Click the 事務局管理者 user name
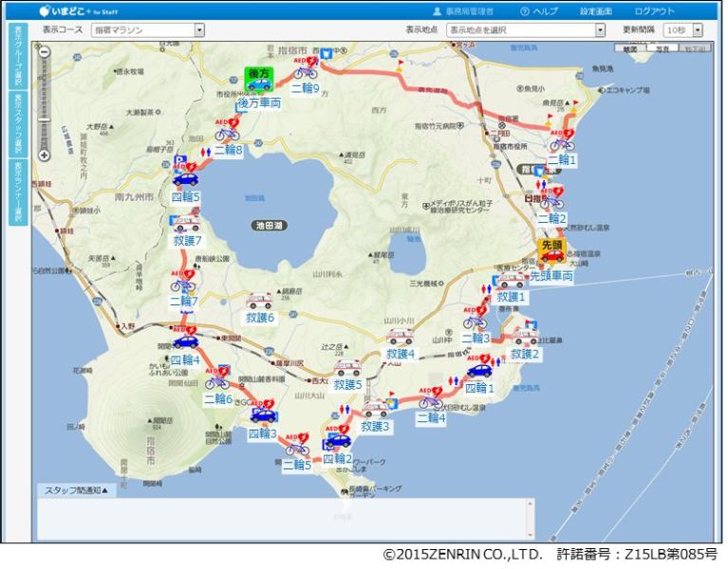Image resolution: width=728 pixels, height=569 pixels. tap(463, 11)
